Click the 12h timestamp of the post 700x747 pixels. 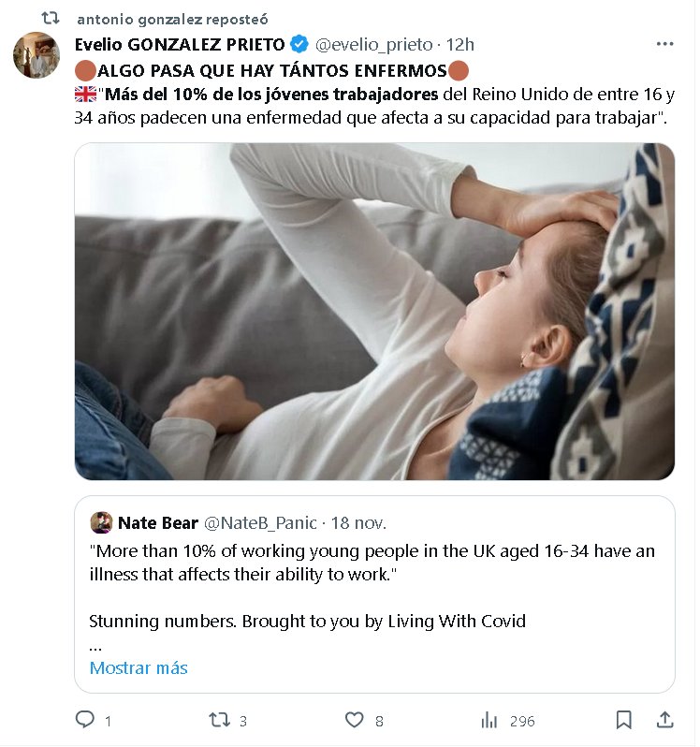461,44
